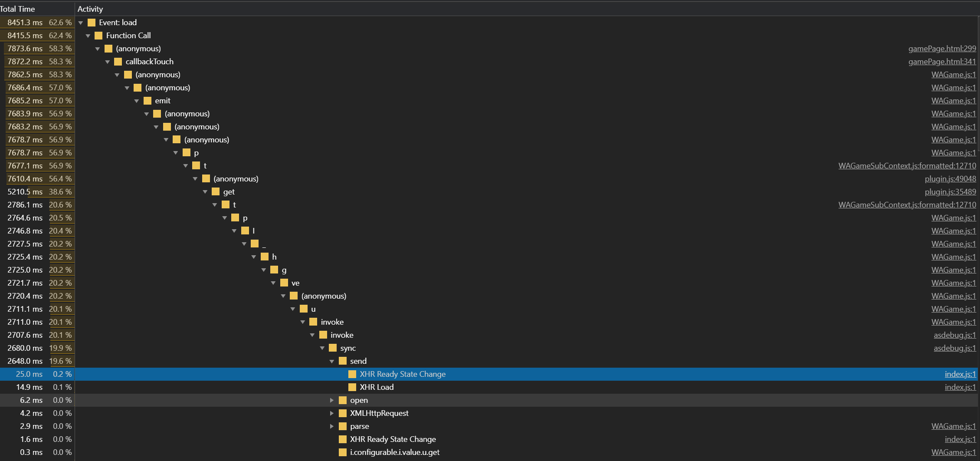Collapse the send activity node
Screen dimensions: 980x461
coord(332,361)
